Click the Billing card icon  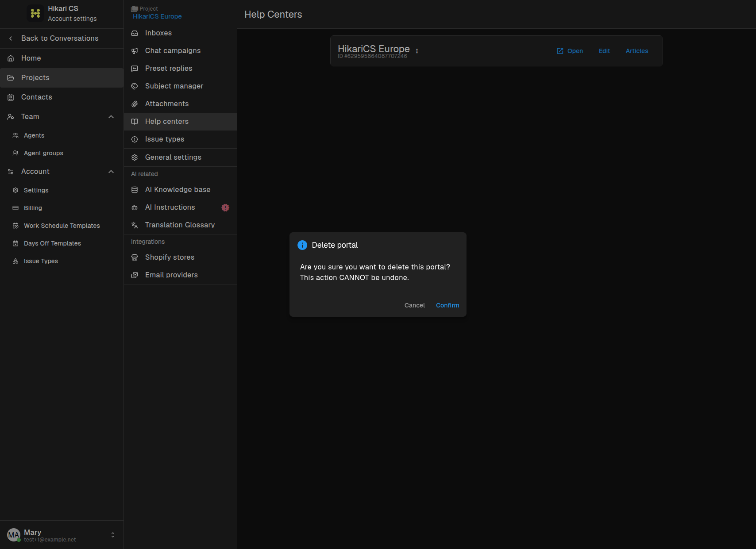click(15, 208)
